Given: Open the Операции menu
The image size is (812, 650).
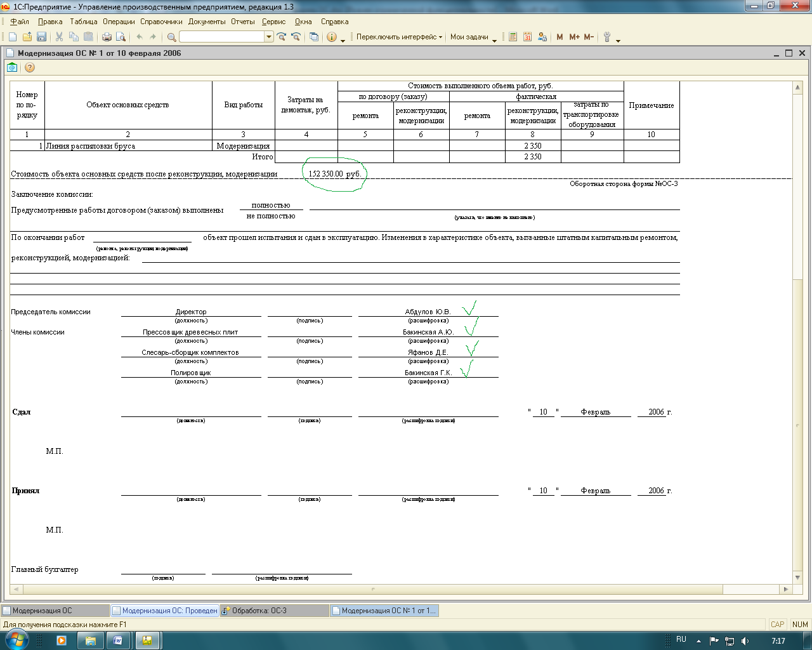Looking at the screenshot, I should pyautogui.click(x=119, y=22).
